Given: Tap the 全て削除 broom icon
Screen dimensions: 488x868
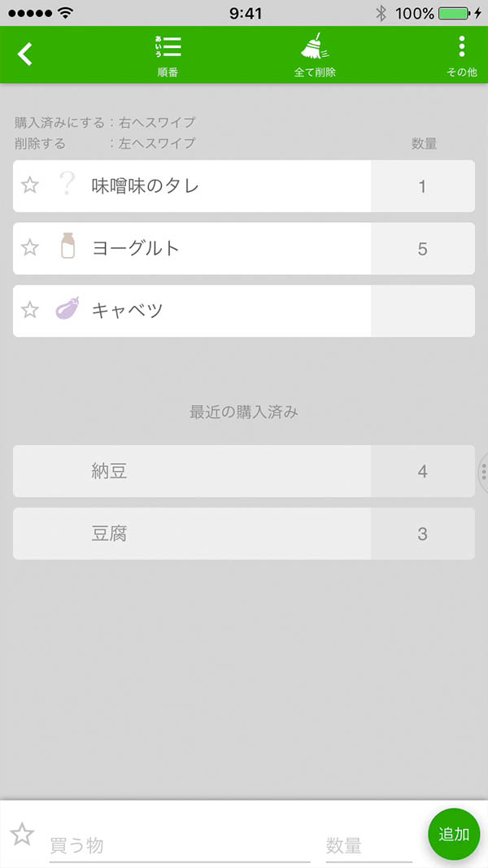Looking at the screenshot, I should tap(315, 55).
